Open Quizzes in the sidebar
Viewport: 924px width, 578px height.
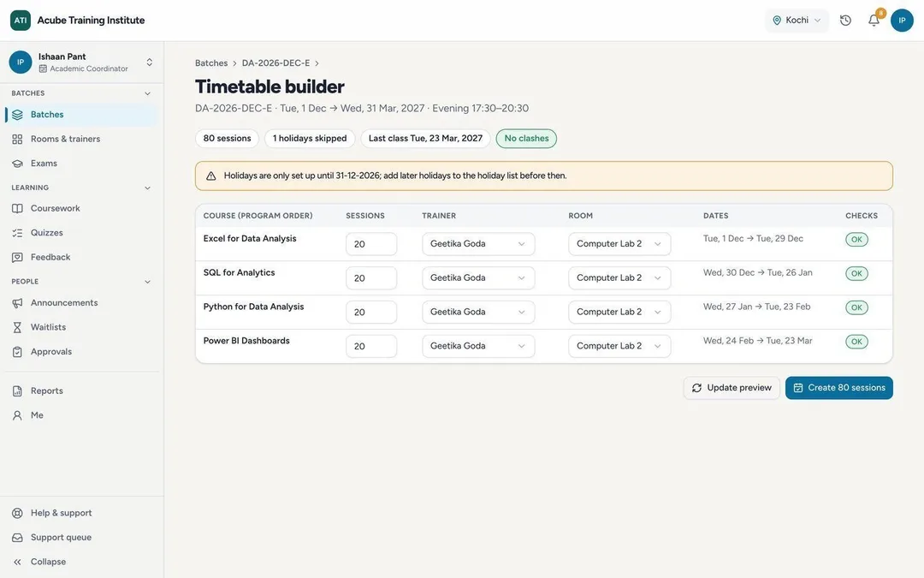81,232
